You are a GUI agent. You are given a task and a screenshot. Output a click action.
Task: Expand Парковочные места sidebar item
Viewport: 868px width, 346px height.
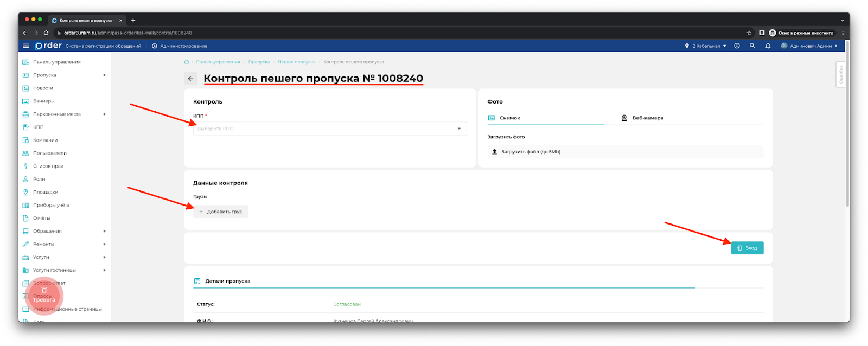(64, 114)
